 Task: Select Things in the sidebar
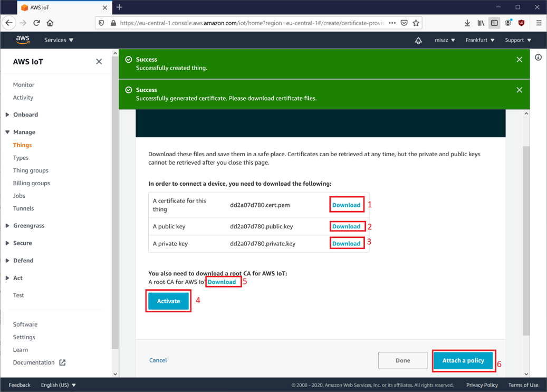pyautogui.click(x=22, y=145)
